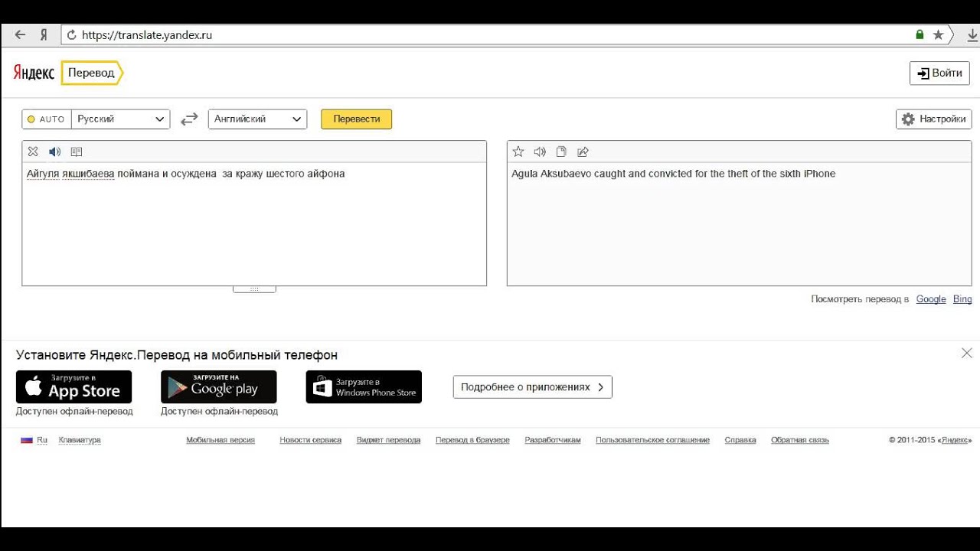The width and height of the screenshot is (980, 551).
Task: View translation in Bing link
Action: click(962, 299)
